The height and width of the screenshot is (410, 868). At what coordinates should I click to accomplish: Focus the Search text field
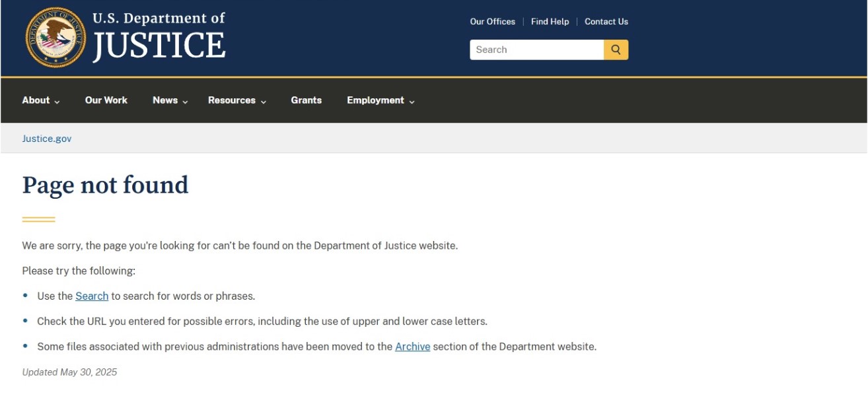point(536,50)
